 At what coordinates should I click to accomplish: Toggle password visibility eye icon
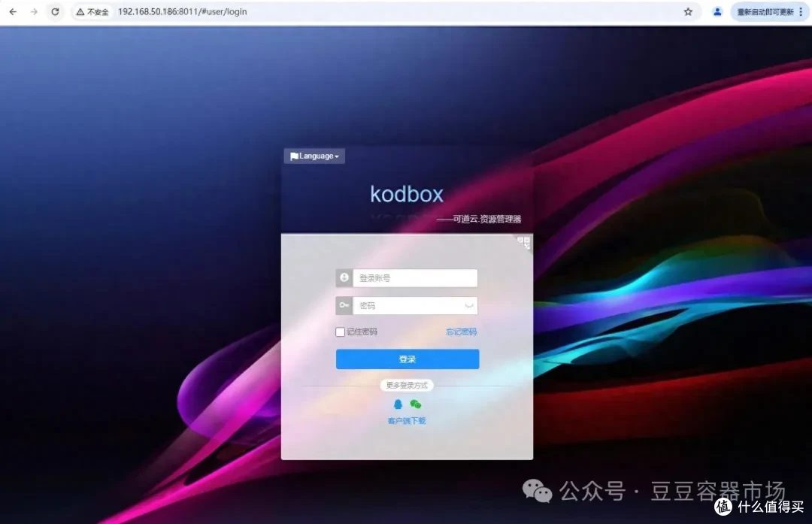(468, 306)
